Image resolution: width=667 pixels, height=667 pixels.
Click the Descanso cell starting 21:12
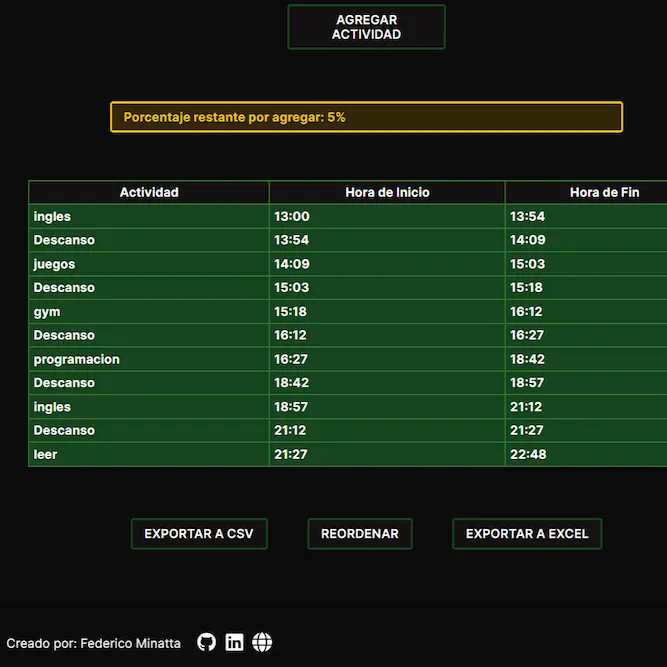(x=149, y=430)
